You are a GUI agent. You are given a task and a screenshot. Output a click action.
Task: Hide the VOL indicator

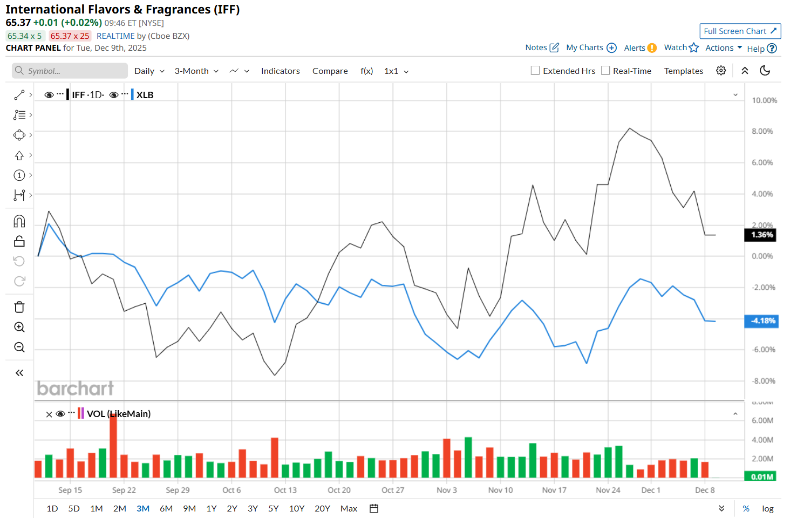[x=60, y=414]
